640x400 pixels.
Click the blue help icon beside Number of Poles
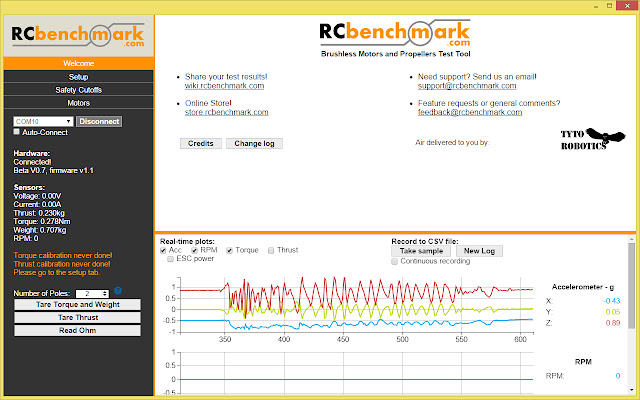(118, 291)
